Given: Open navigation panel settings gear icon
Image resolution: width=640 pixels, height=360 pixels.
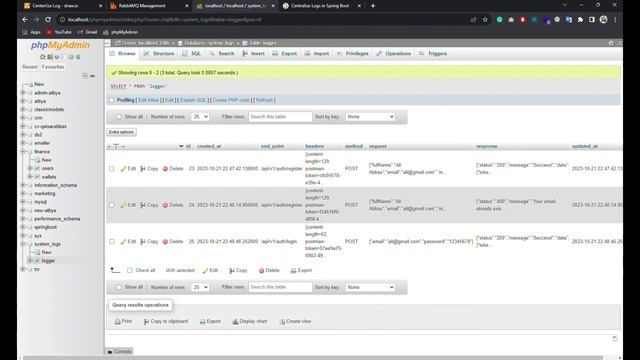Looking at the screenshot, I should coord(71,57).
